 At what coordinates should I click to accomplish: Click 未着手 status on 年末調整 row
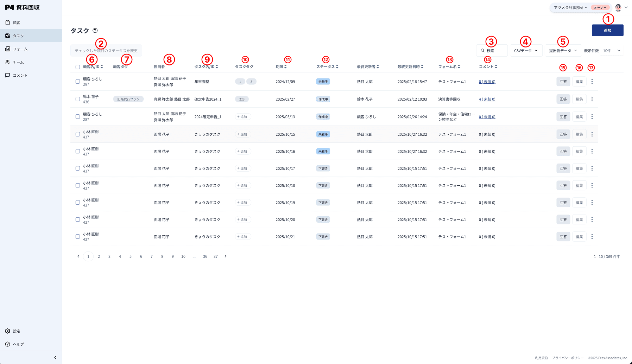(323, 82)
